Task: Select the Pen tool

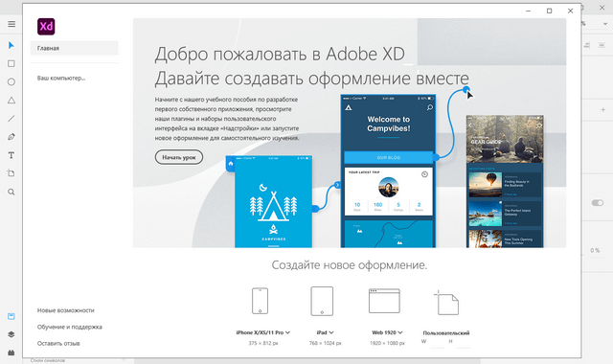Action: click(11, 137)
